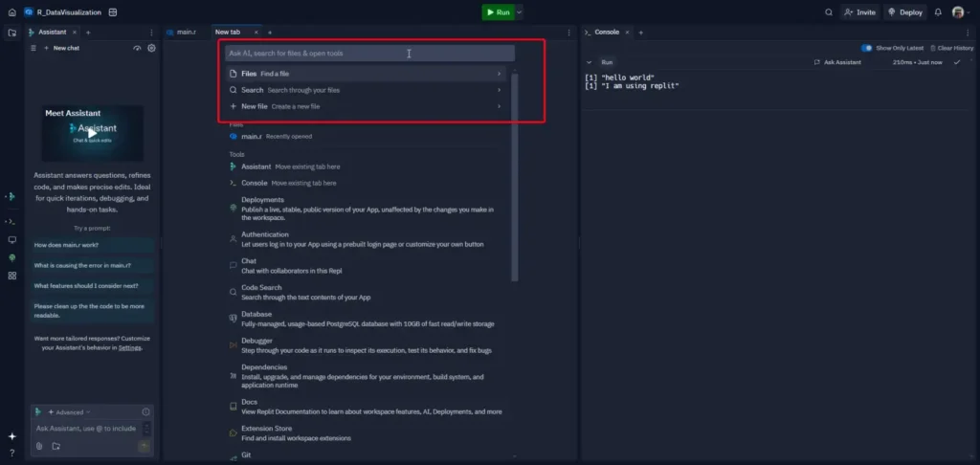
Task: Expand the New file row arrow
Action: point(499,106)
